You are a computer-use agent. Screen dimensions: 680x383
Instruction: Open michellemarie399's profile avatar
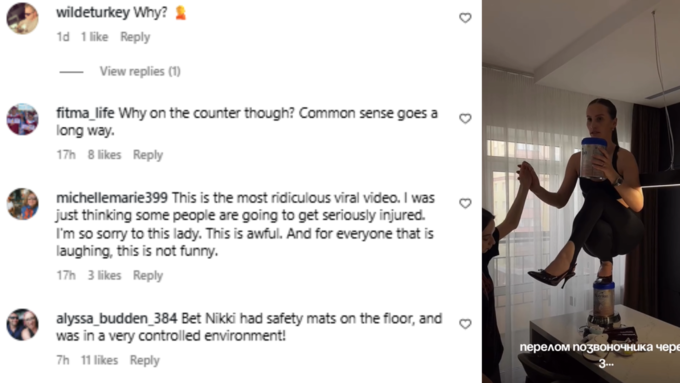[x=23, y=204]
